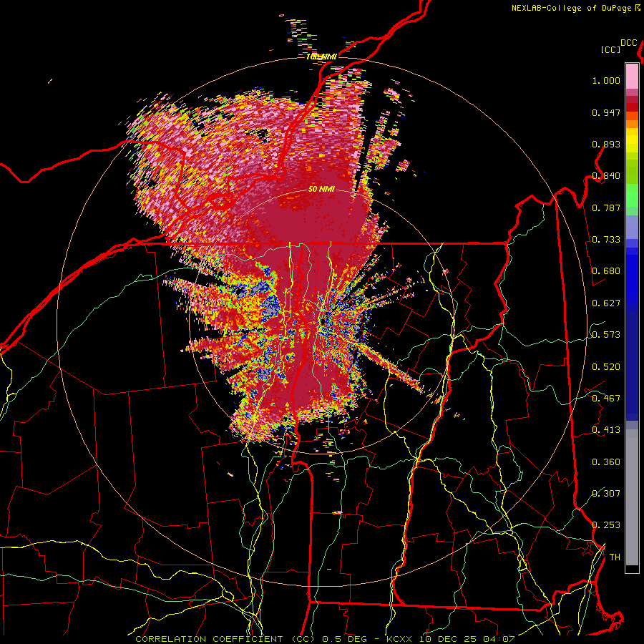The height and width of the screenshot is (644, 644).
Task: Click the NEXLAB-College of DuPage credit text
Action: point(572,8)
